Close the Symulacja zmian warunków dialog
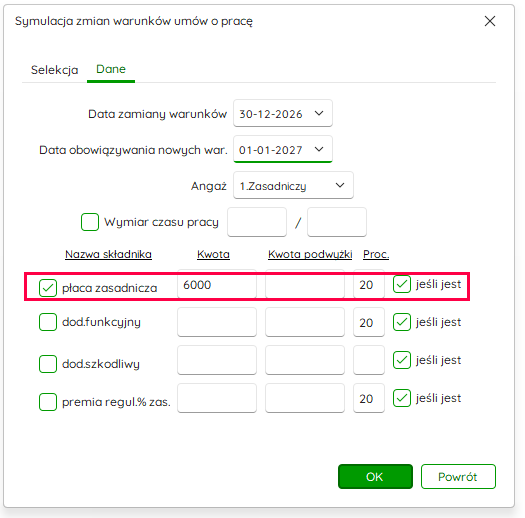 (490, 21)
